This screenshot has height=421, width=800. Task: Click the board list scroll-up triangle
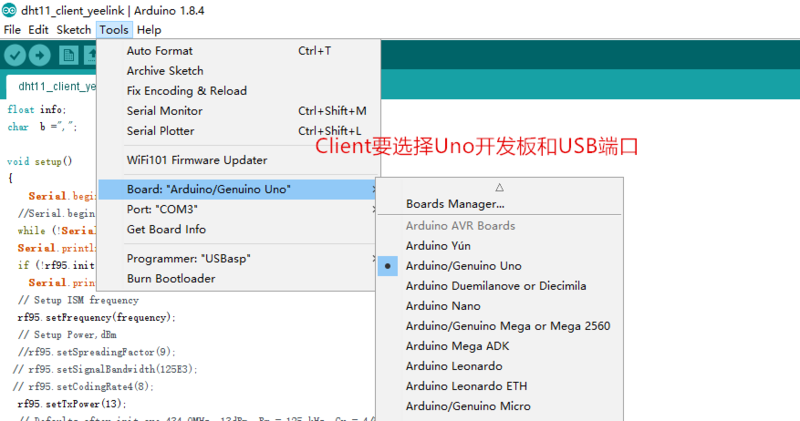tap(499, 187)
